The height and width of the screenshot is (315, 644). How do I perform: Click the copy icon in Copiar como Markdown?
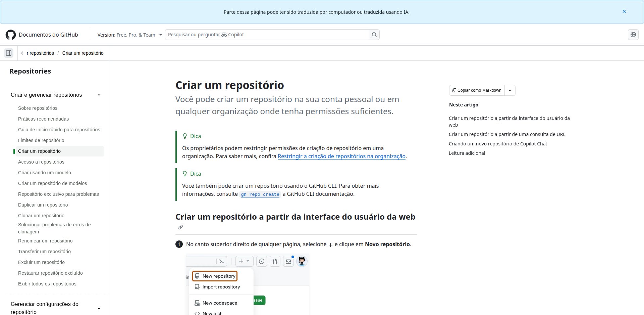click(x=454, y=90)
